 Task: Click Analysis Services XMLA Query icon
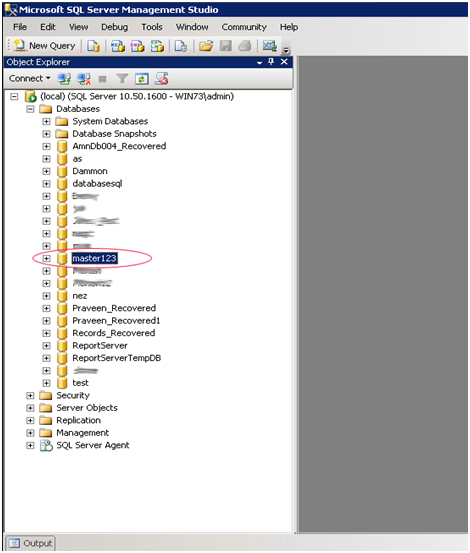coord(157,46)
